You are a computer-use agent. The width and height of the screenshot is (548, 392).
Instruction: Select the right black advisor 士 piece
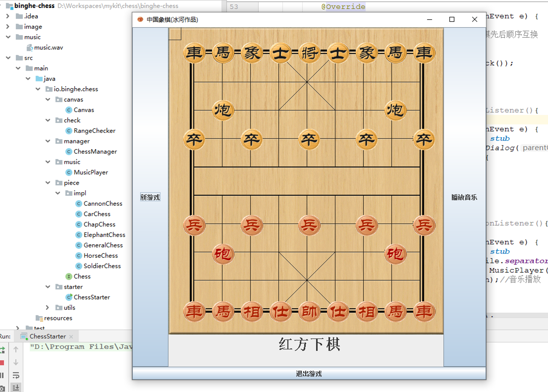point(338,53)
